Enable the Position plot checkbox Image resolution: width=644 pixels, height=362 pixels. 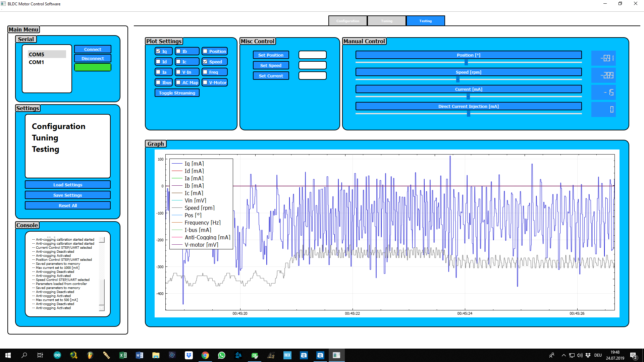(205, 51)
